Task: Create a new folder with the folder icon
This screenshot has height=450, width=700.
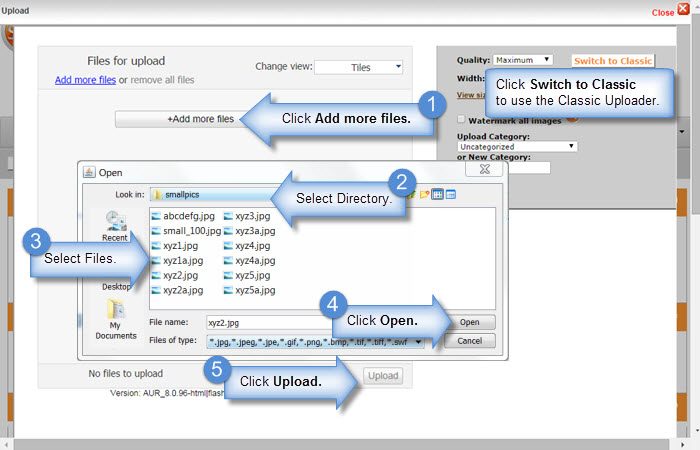Action: [424, 194]
